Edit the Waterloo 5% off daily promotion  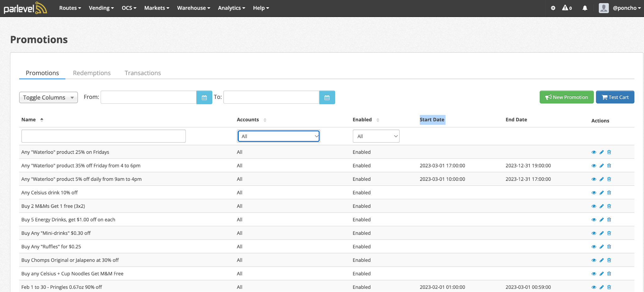point(602,179)
